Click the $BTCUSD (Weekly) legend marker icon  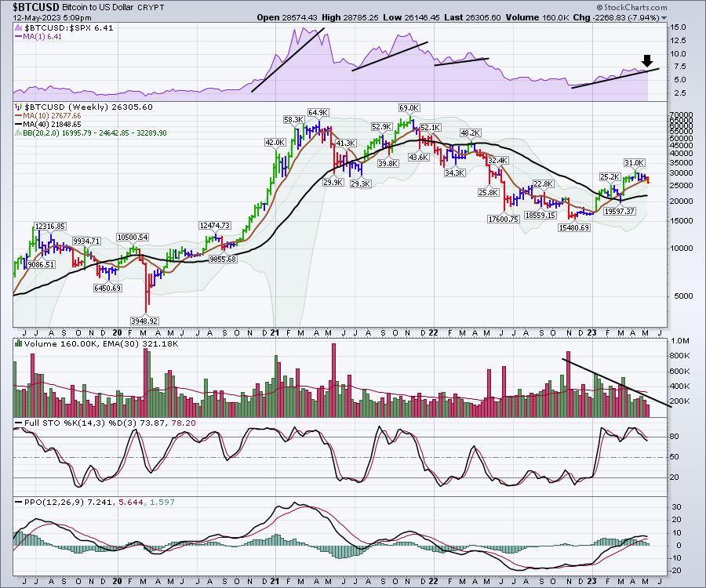click(19, 107)
